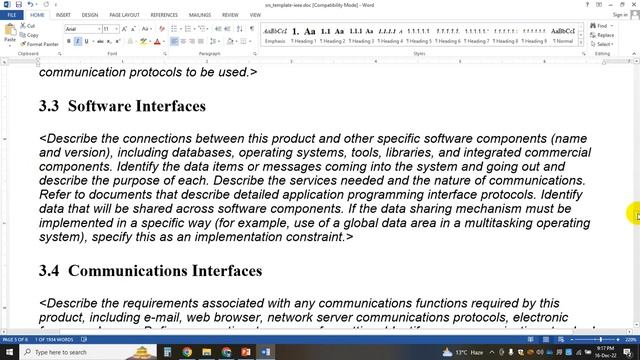
Task: Toggle Underline formatting
Action: (86, 41)
